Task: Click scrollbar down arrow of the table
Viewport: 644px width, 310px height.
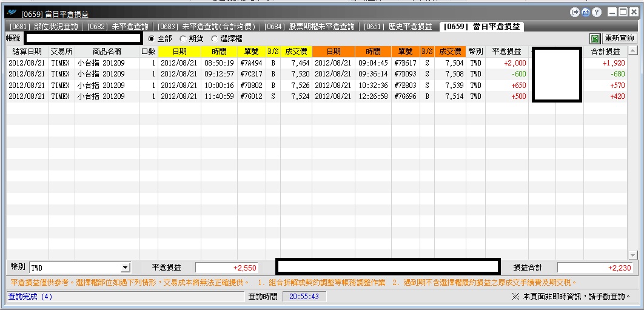Action: (x=632, y=255)
